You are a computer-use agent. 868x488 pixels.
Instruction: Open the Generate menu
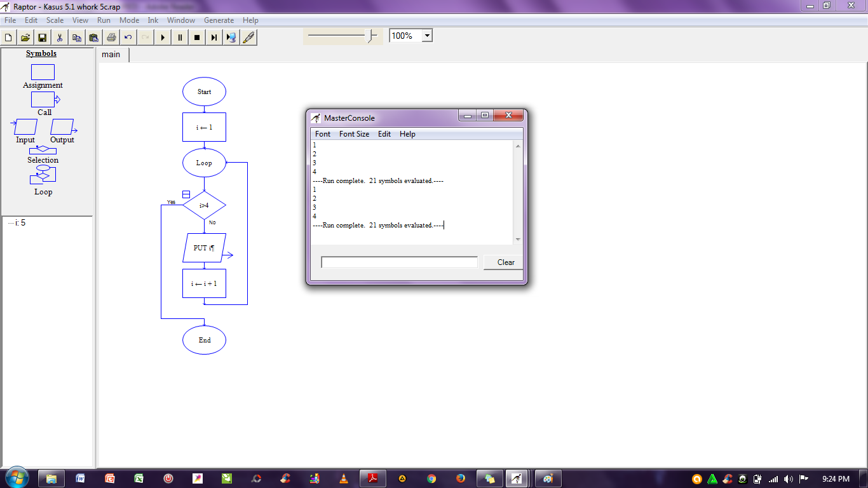tap(219, 20)
